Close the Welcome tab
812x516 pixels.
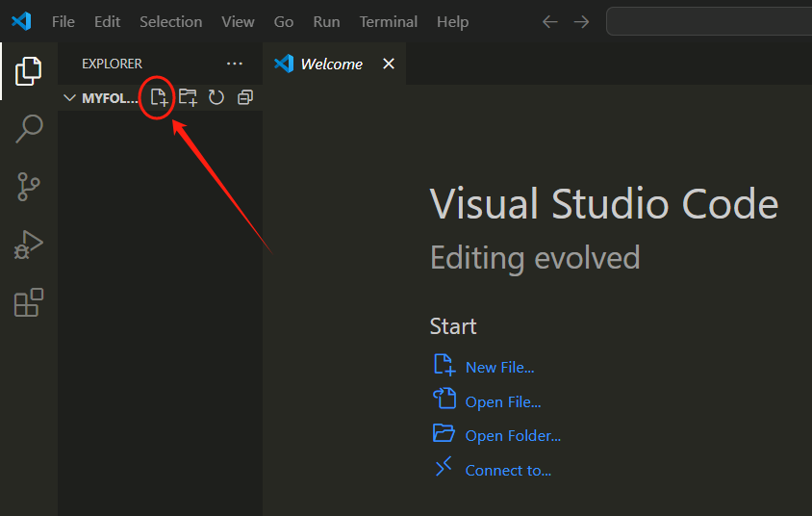click(x=389, y=64)
